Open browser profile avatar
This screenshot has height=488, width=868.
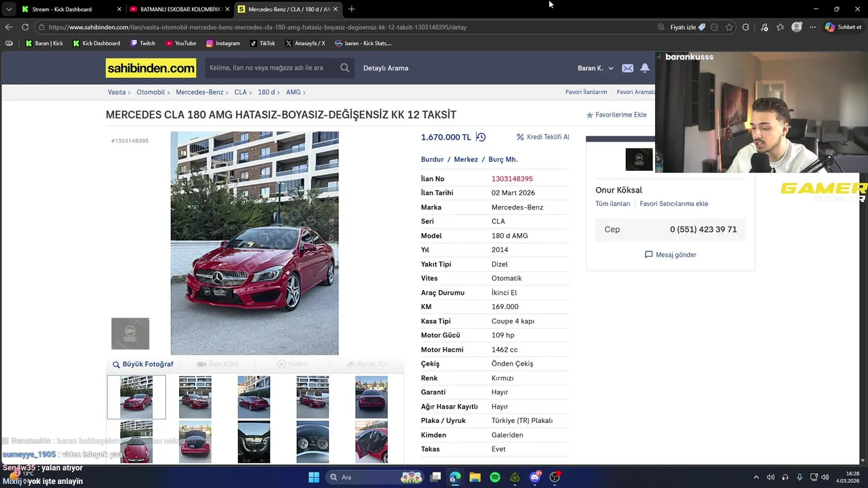[797, 27]
